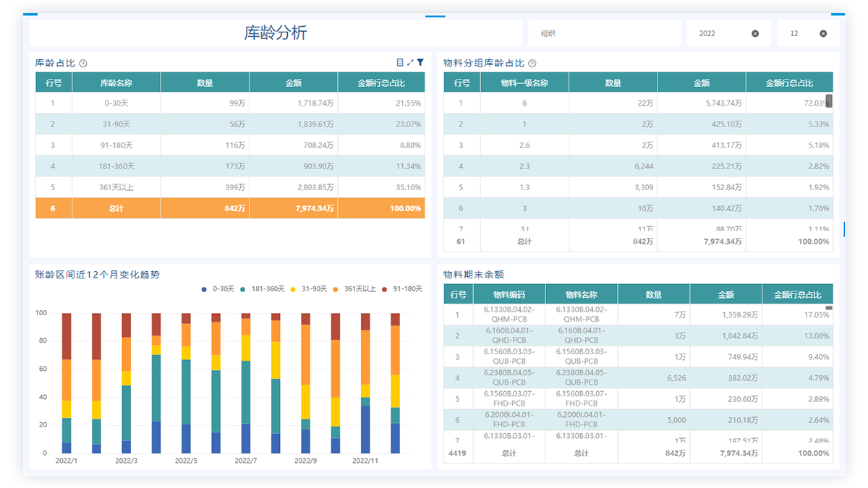Click the help icon beside 物料分组库龄占比 title
Viewport: 868px width, 488px height.
[x=532, y=64]
